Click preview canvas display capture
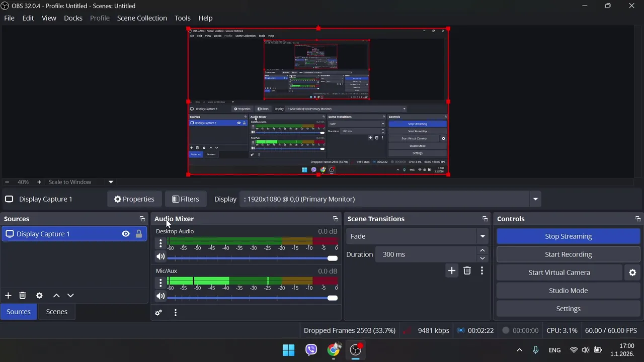644x362 pixels. (318, 102)
